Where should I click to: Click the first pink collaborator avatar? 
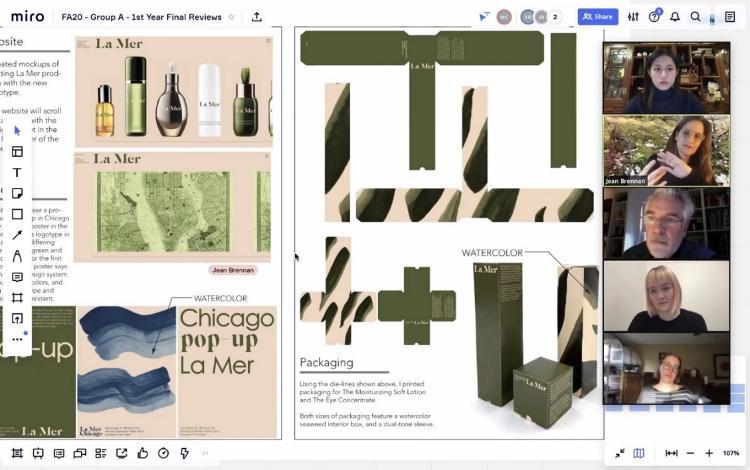click(x=504, y=17)
